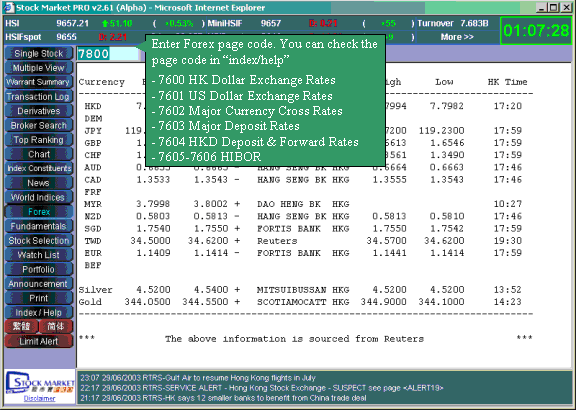Open the Disclaimer link
576x411 pixels.
[x=40, y=399]
